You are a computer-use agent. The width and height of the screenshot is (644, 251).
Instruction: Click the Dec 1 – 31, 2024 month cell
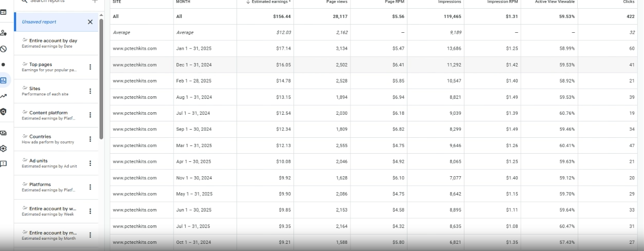coord(194,65)
